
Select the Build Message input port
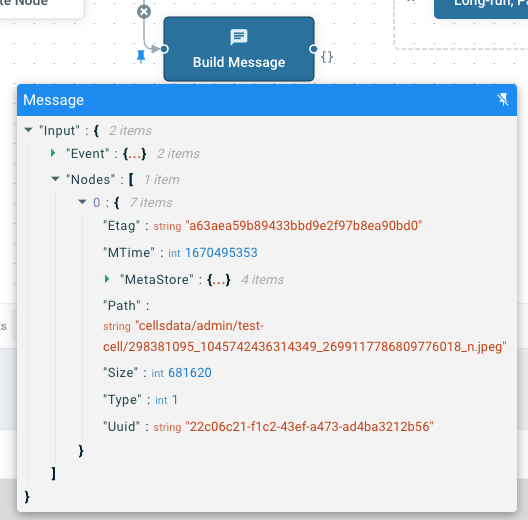[164, 49]
